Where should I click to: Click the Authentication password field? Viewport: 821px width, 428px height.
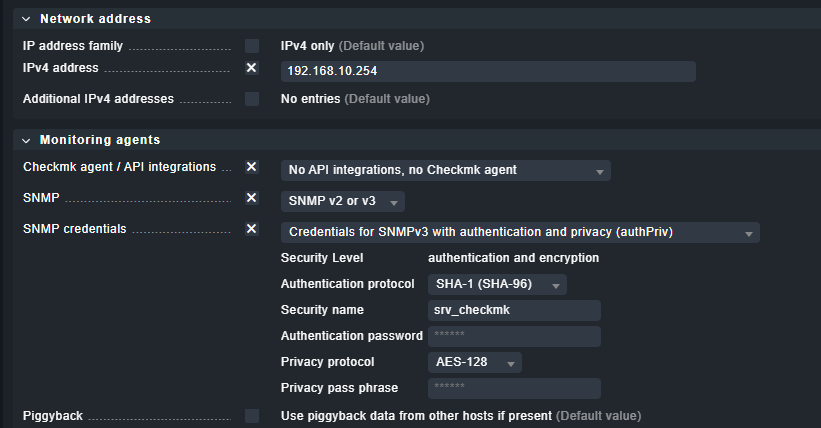click(513, 336)
